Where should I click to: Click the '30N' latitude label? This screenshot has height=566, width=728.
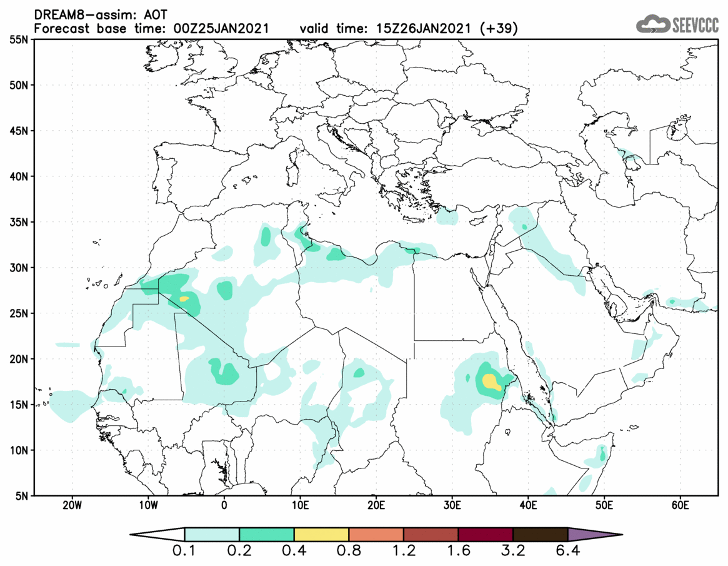(19, 268)
